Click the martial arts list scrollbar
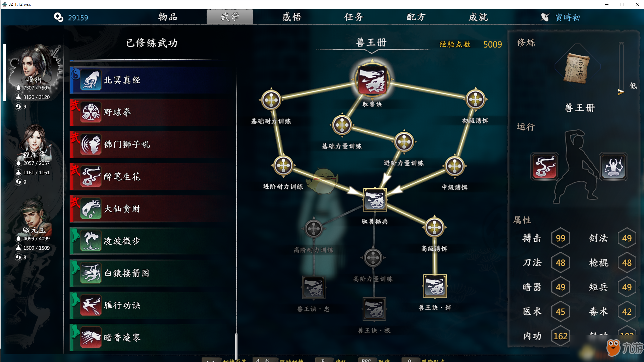This screenshot has width=644, height=362. pos(236,346)
